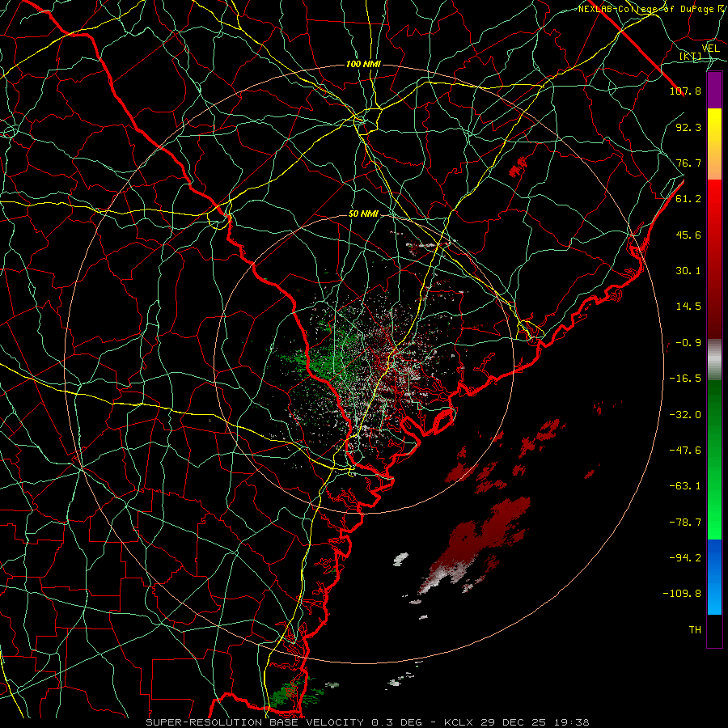Select the -16.5 legend value
Viewport: 728px width, 728px height.
tap(685, 379)
